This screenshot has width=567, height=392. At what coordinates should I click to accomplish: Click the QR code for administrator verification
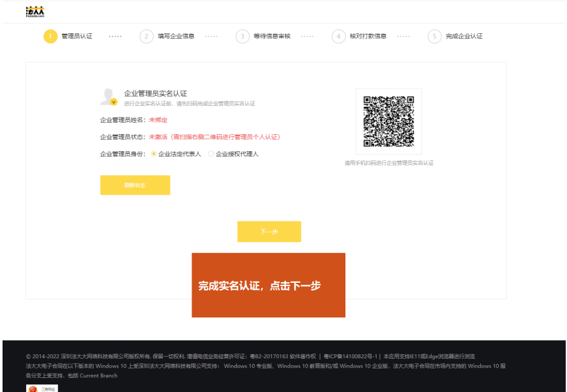coord(388,121)
